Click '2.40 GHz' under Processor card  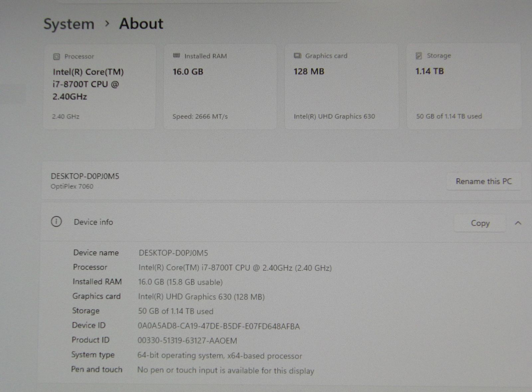click(x=66, y=116)
